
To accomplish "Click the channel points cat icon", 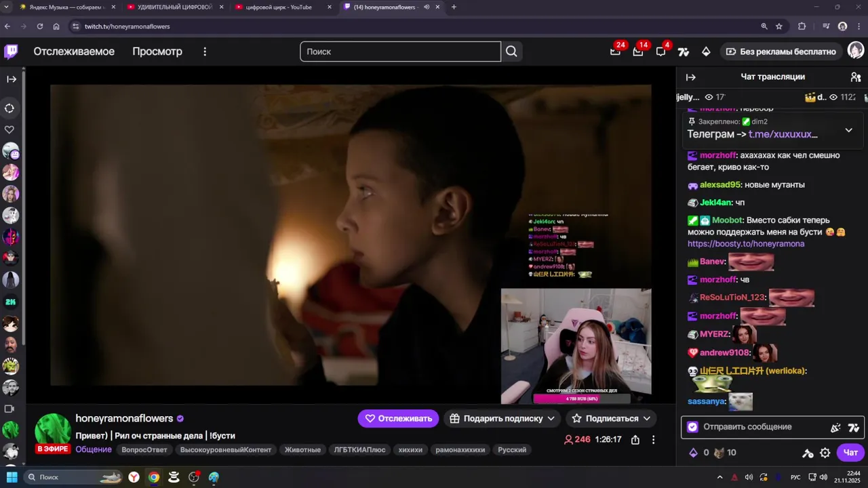I will coord(719,452).
